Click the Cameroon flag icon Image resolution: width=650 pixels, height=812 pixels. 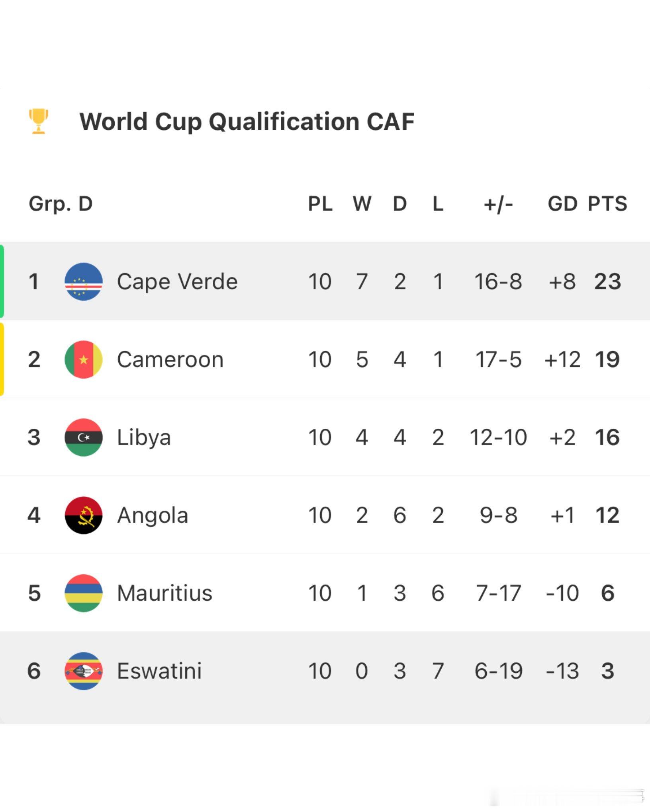click(x=84, y=359)
